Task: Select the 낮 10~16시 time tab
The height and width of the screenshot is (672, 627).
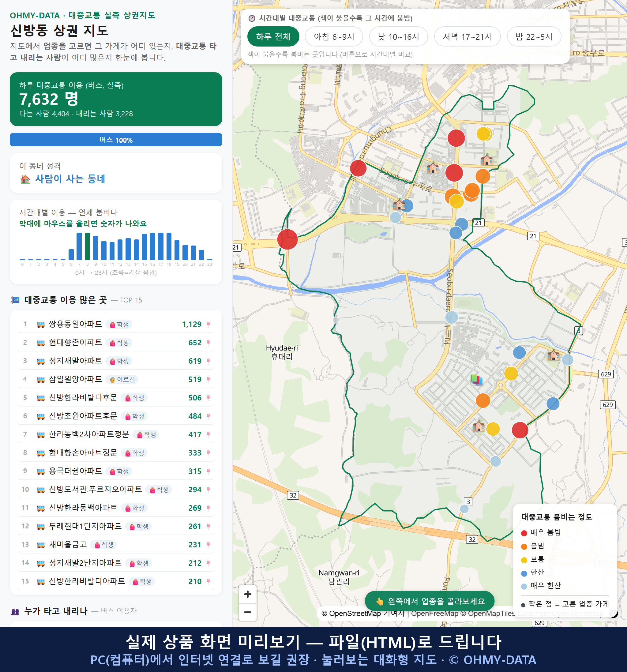Action: (399, 36)
